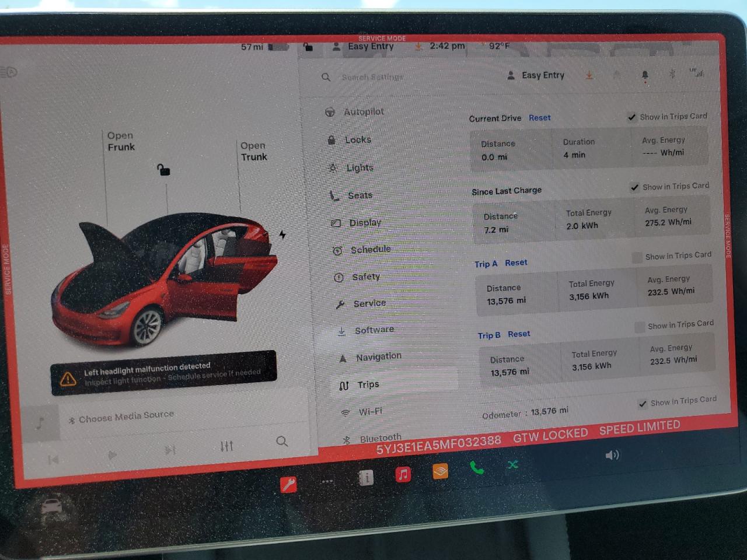Screen dimensions: 747x560
Task: Tap the 2:42 pm clock
Action: click(x=447, y=46)
